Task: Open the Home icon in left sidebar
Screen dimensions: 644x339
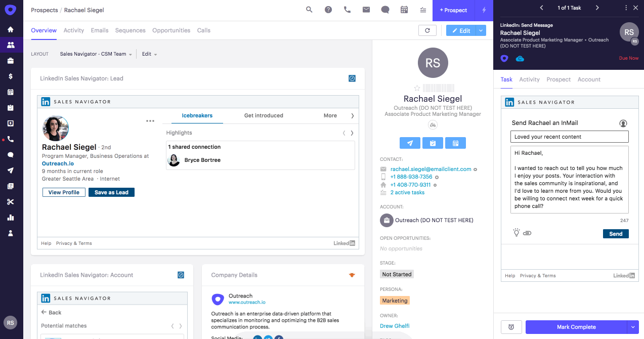Action: pyautogui.click(x=11, y=29)
